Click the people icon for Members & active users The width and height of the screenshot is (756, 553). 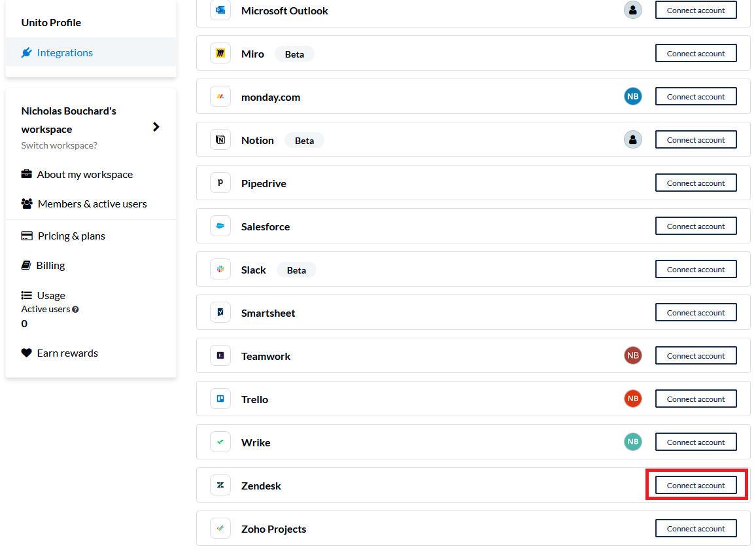coord(27,204)
